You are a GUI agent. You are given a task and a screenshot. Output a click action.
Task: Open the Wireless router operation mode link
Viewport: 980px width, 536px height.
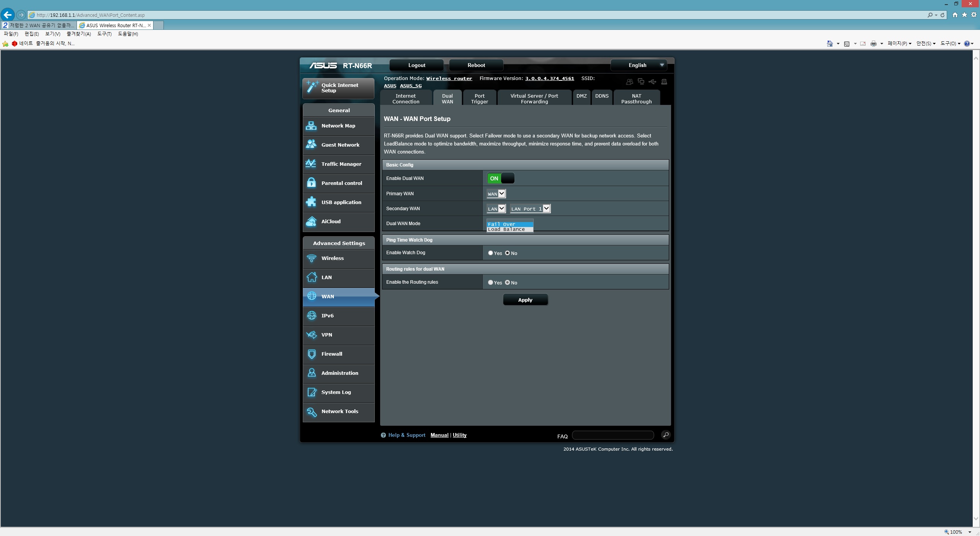coord(449,78)
